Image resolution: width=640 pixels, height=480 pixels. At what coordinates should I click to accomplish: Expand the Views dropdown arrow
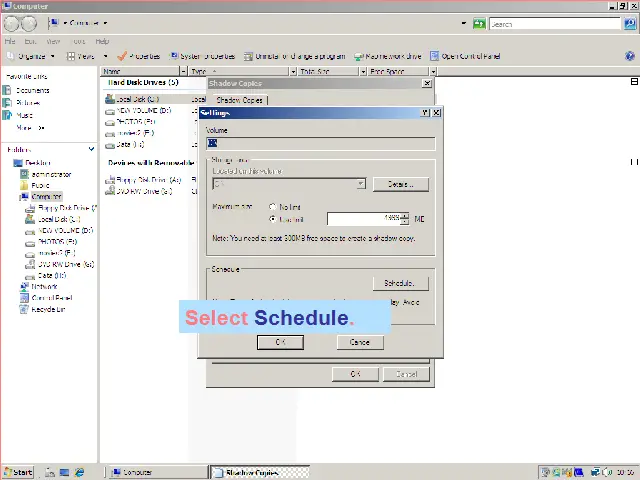[105, 56]
